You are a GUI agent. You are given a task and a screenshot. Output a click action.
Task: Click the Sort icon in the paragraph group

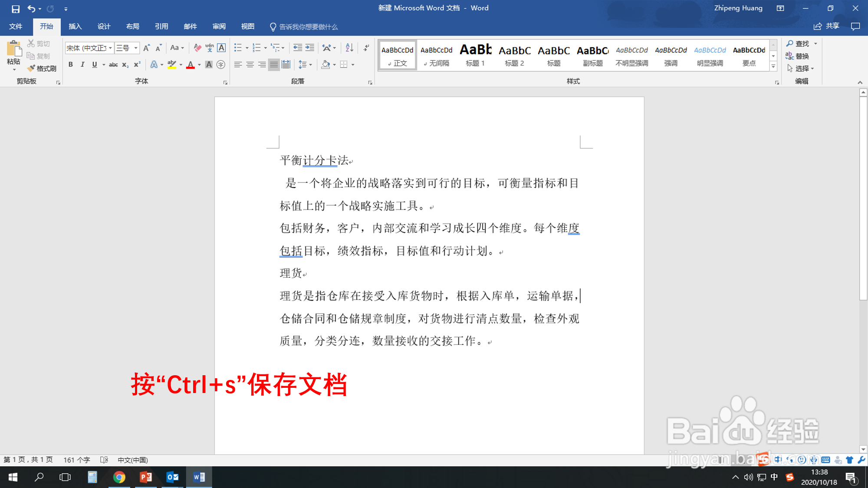click(349, 48)
